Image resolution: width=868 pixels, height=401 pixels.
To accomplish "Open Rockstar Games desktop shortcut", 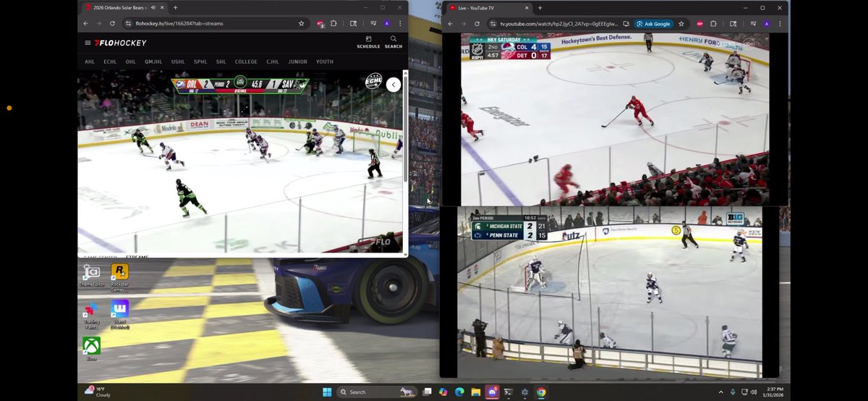I will tap(120, 277).
